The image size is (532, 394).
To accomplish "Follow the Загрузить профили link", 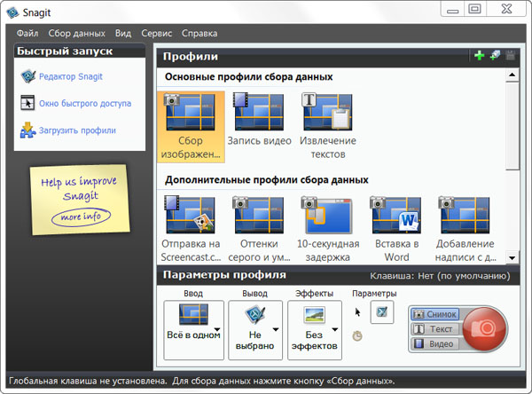I will [77, 130].
